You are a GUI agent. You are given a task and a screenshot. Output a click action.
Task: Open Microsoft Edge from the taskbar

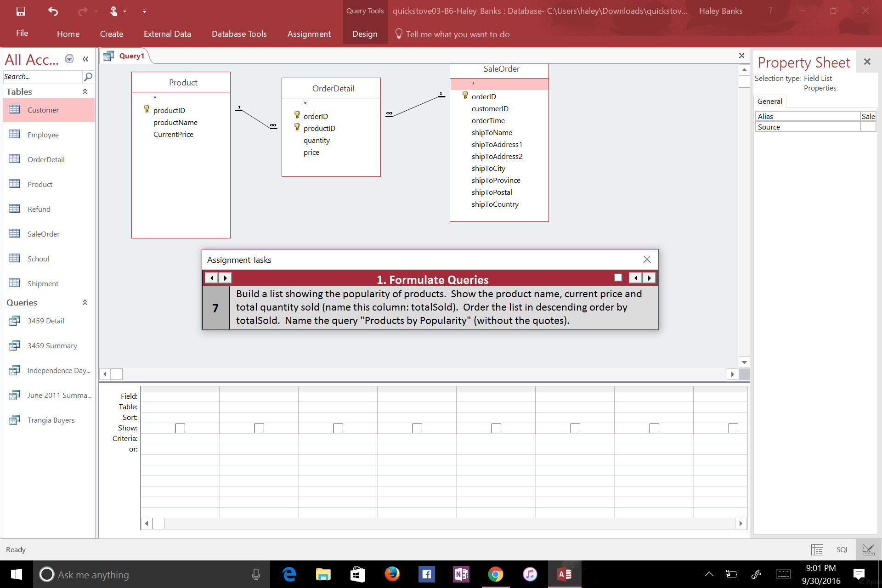(x=289, y=574)
